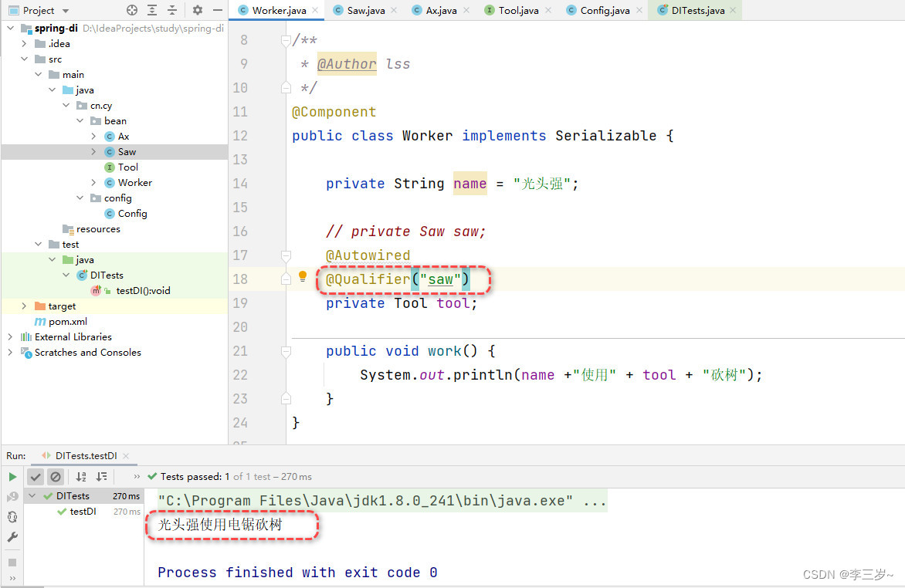Open the Project view dropdown
905x588 pixels.
(39, 10)
